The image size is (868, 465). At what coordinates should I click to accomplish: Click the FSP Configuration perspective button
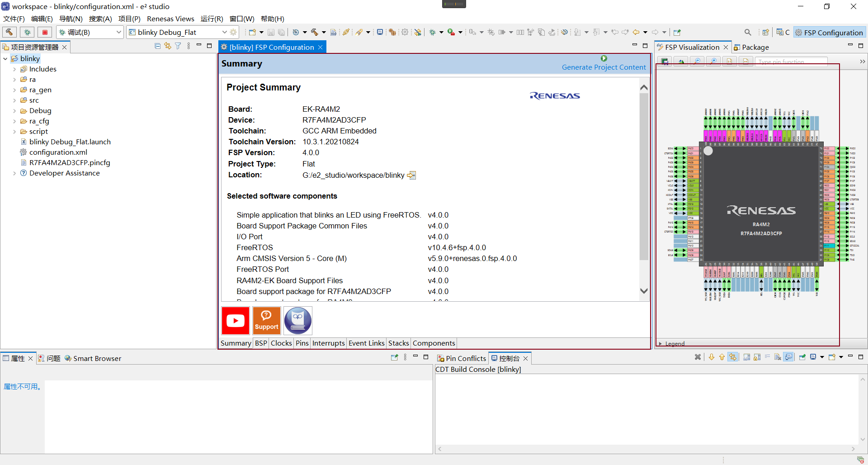click(x=829, y=33)
